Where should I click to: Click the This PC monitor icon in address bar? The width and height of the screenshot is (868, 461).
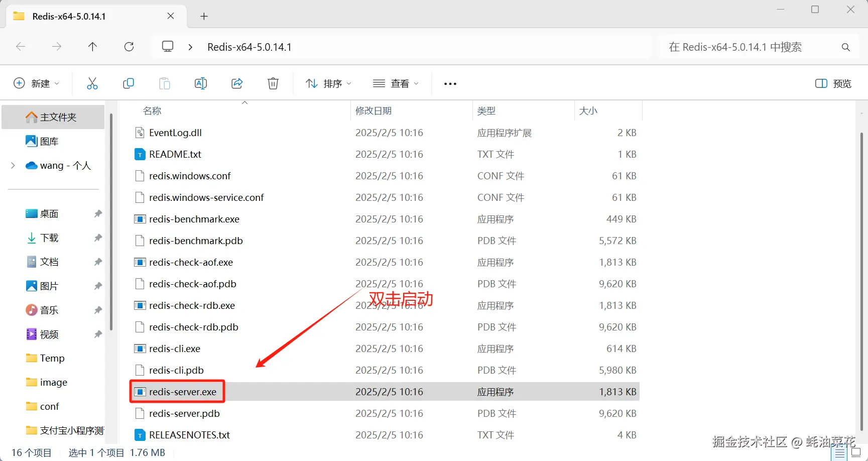tap(168, 47)
